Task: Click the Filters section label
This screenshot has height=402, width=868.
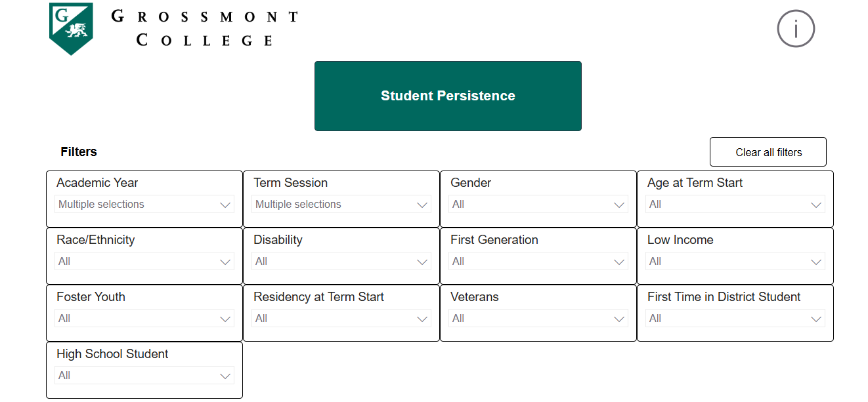Action: click(x=78, y=151)
